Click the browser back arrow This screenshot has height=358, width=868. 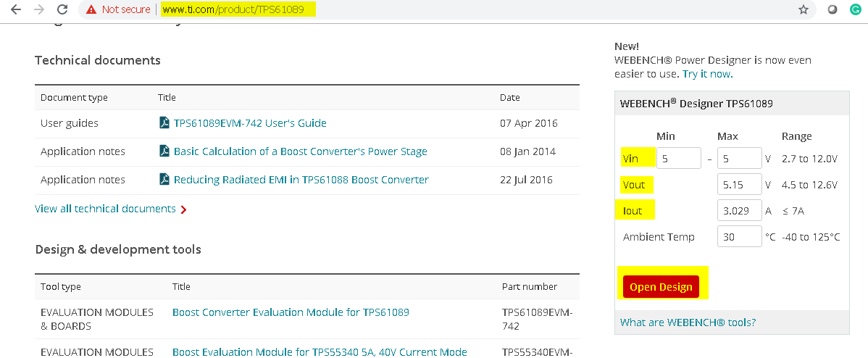point(15,9)
